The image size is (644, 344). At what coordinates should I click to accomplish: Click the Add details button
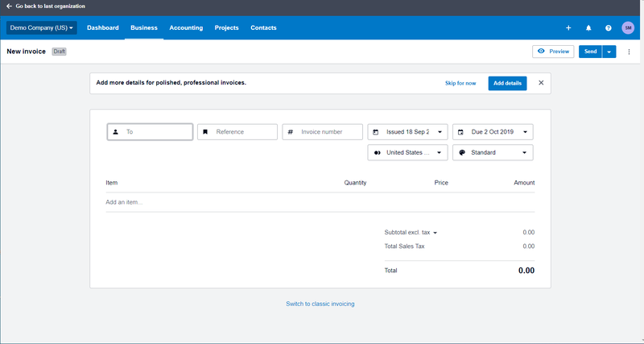tap(507, 83)
